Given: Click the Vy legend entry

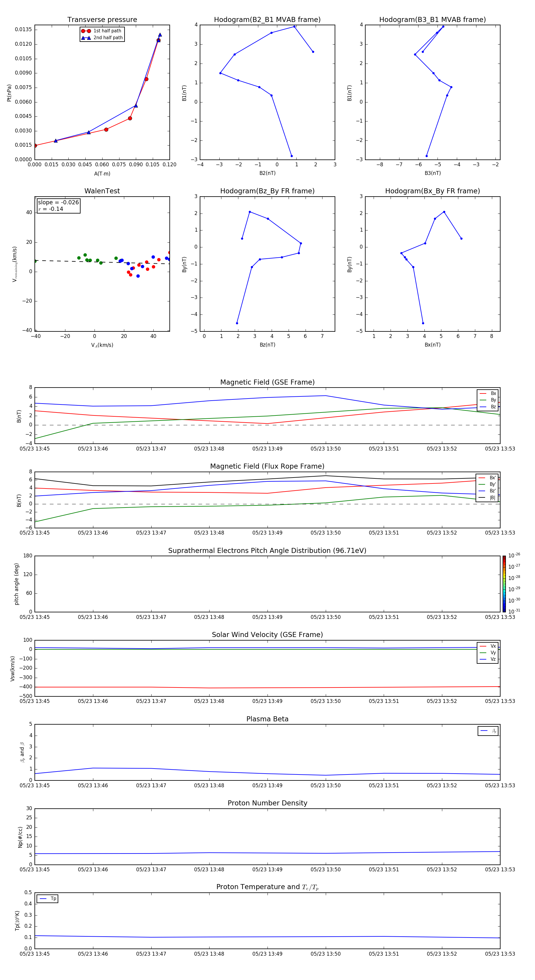Looking at the screenshot, I should [x=488, y=652].
